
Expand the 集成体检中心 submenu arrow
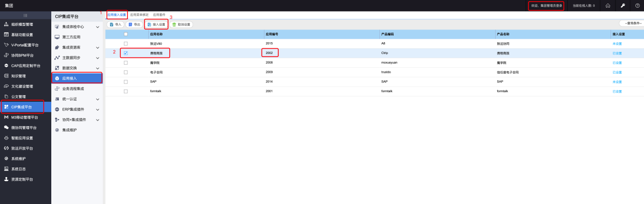pos(98,26)
